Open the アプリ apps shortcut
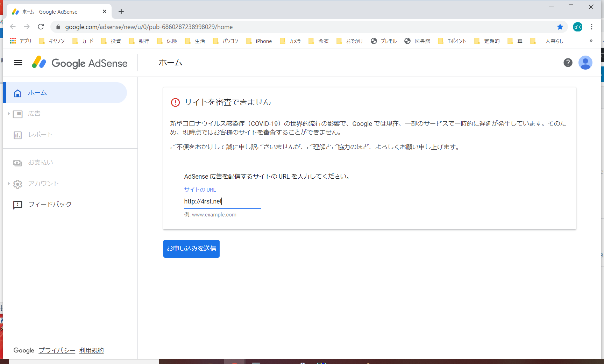The width and height of the screenshot is (604, 364). click(21, 41)
